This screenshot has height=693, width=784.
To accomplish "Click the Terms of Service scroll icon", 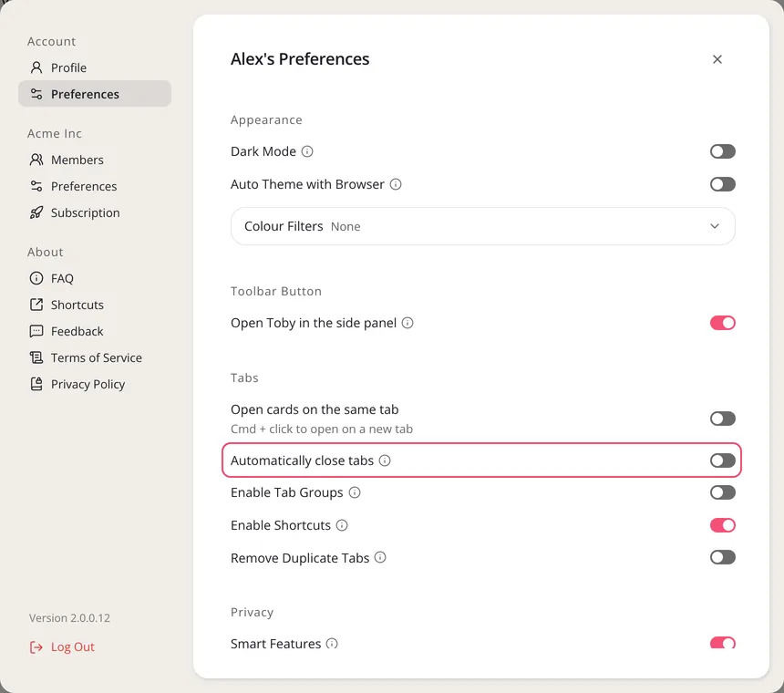I will (x=36, y=357).
